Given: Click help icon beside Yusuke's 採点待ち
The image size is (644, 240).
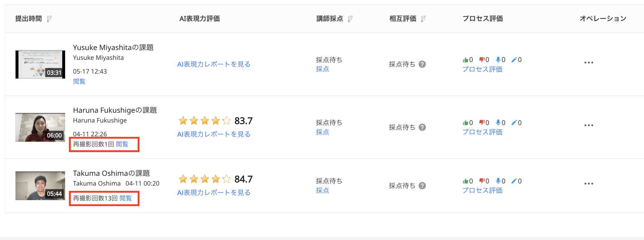Looking at the screenshot, I should coord(422,64).
